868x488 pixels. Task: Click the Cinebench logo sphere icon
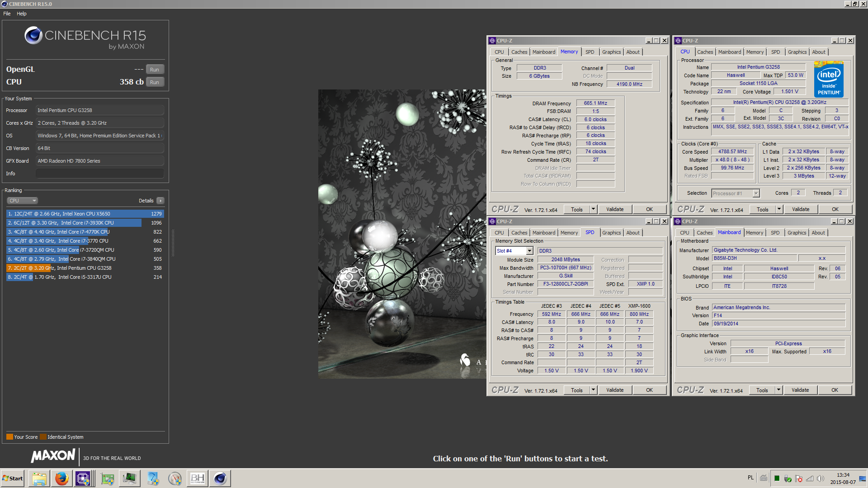pos(33,35)
